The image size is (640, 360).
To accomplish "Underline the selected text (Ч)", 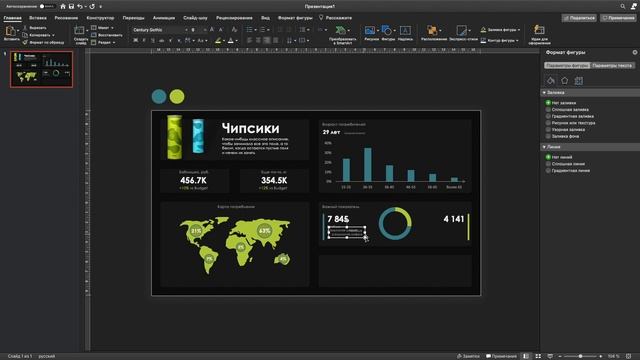I will tap(153, 40).
